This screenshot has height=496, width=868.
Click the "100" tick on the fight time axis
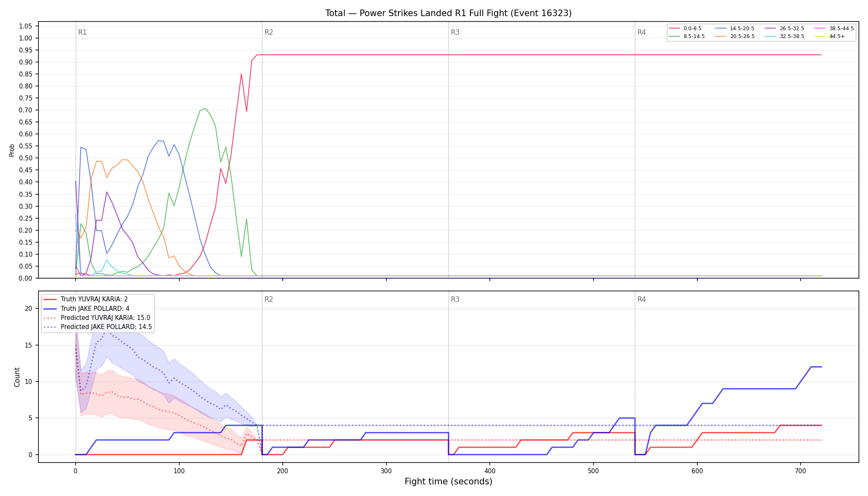click(x=179, y=471)
